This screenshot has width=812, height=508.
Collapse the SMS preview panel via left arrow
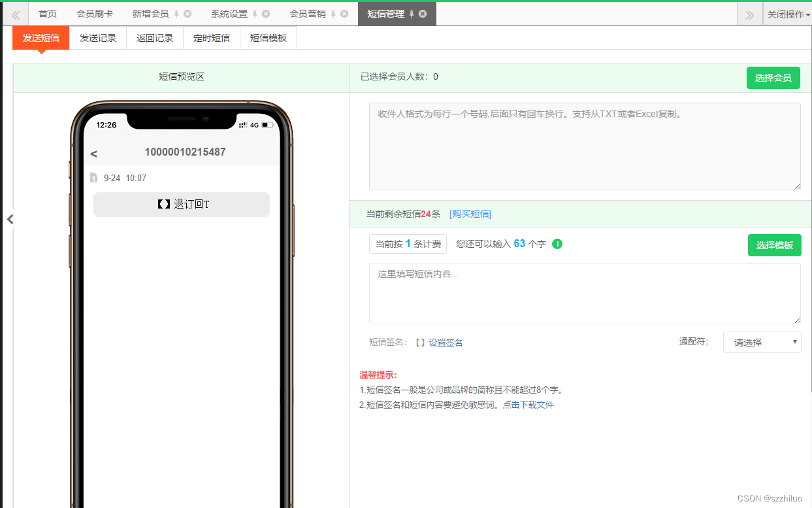(x=10, y=219)
